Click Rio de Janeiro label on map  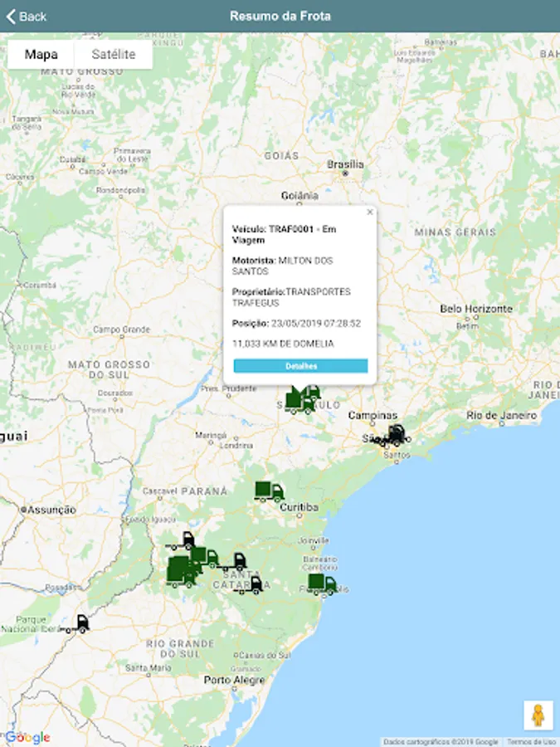(x=501, y=416)
